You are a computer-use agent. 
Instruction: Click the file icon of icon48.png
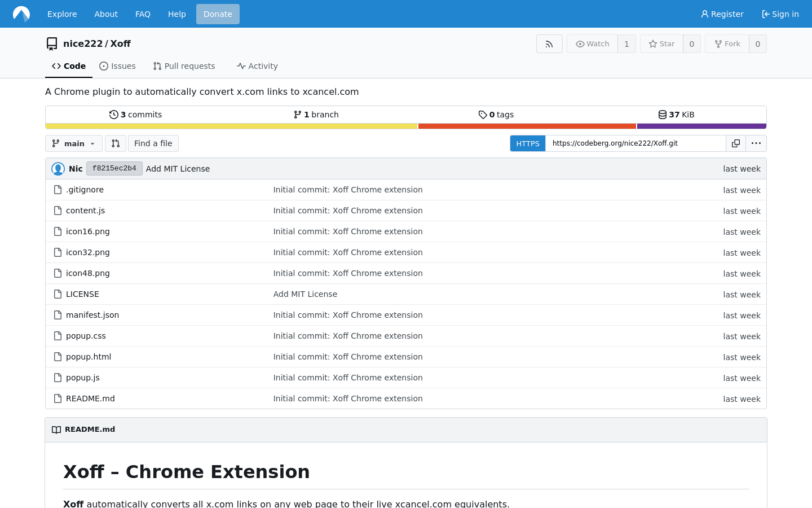click(x=58, y=273)
